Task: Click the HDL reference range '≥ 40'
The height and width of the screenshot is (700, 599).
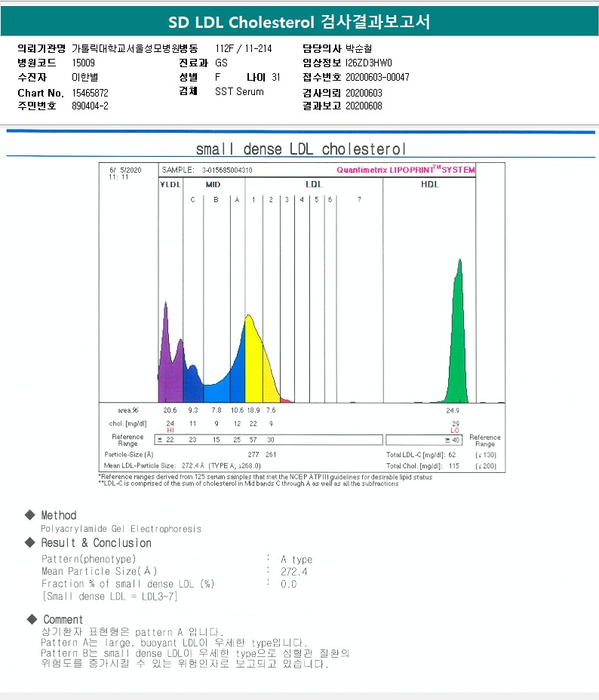Action: pos(452,441)
